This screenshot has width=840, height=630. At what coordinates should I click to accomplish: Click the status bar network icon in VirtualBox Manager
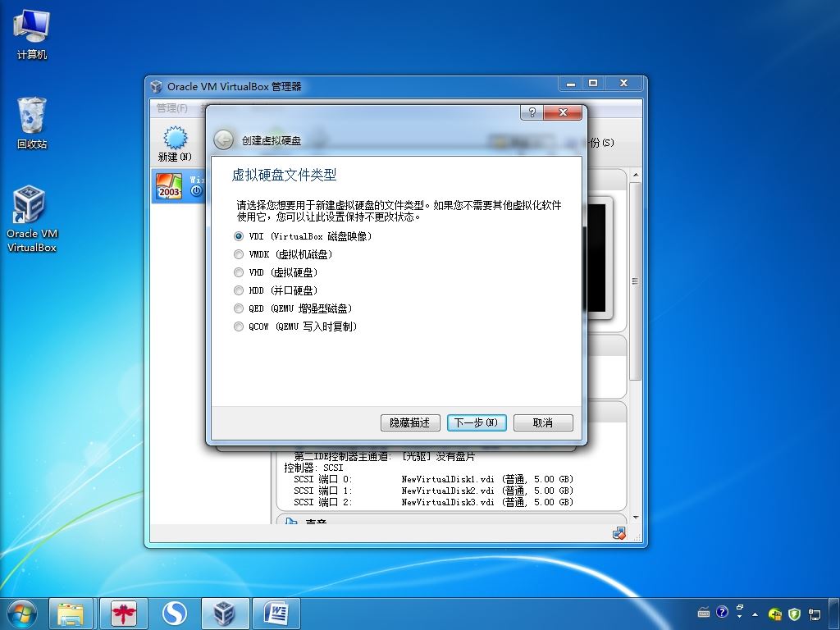[619, 533]
